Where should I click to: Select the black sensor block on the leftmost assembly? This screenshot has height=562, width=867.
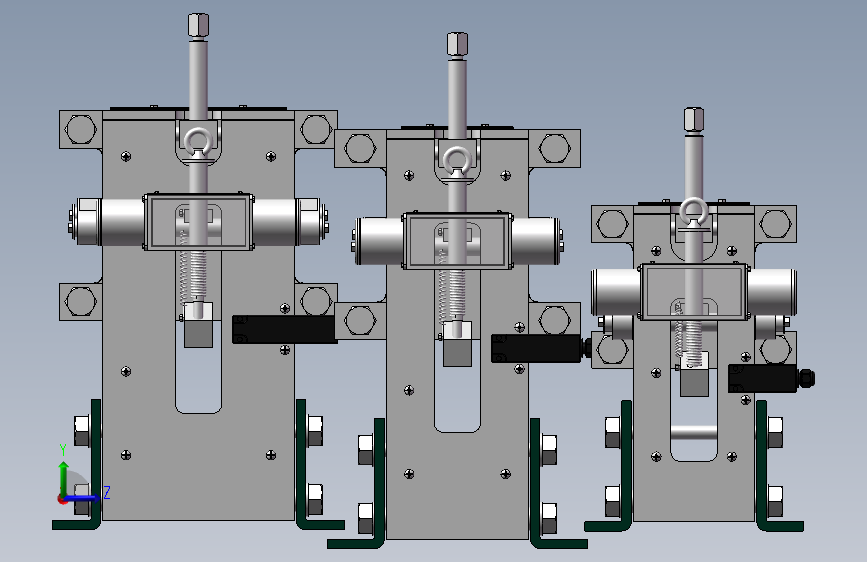pyautogui.click(x=284, y=329)
